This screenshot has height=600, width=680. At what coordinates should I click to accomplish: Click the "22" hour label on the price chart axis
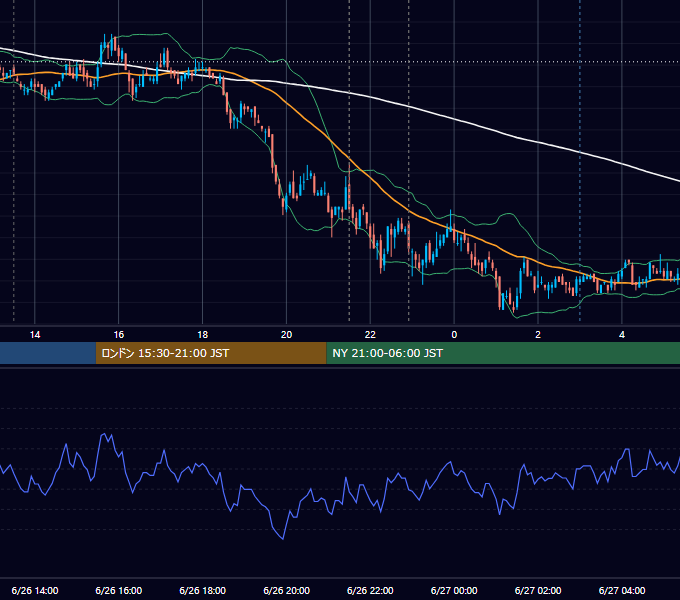click(370, 335)
